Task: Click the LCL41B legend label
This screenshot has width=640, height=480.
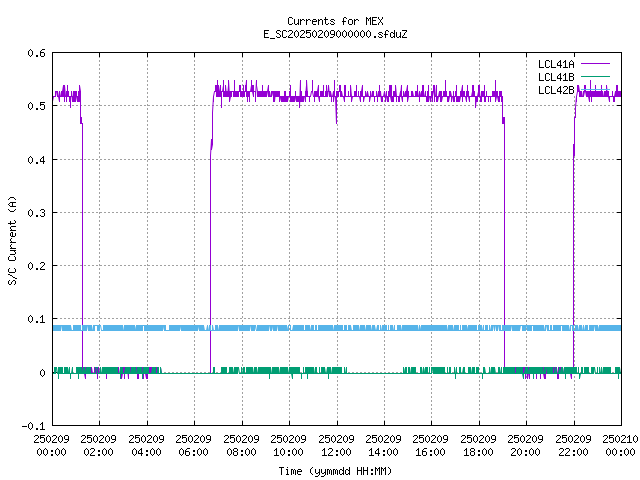Action: (x=556, y=77)
